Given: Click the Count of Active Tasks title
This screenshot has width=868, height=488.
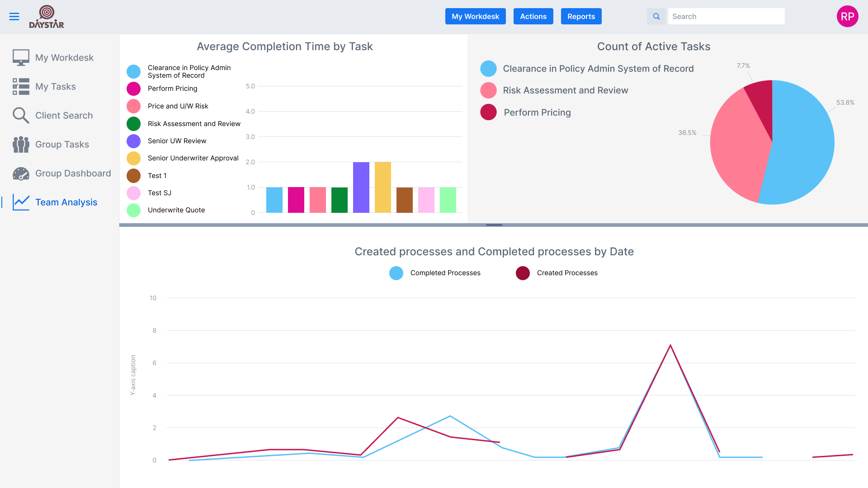Looking at the screenshot, I should pyautogui.click(x=654, y=47).
